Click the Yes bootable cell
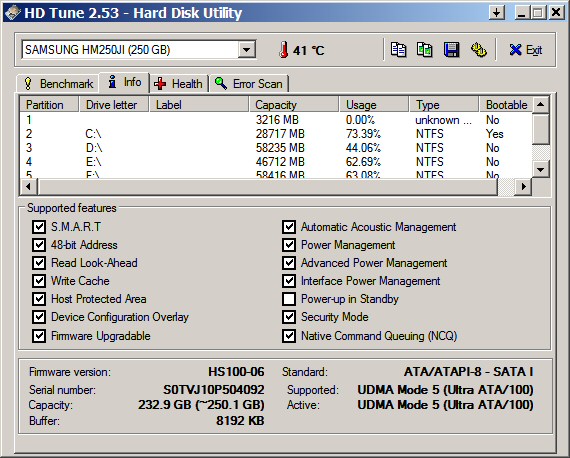 pos(495,134)
